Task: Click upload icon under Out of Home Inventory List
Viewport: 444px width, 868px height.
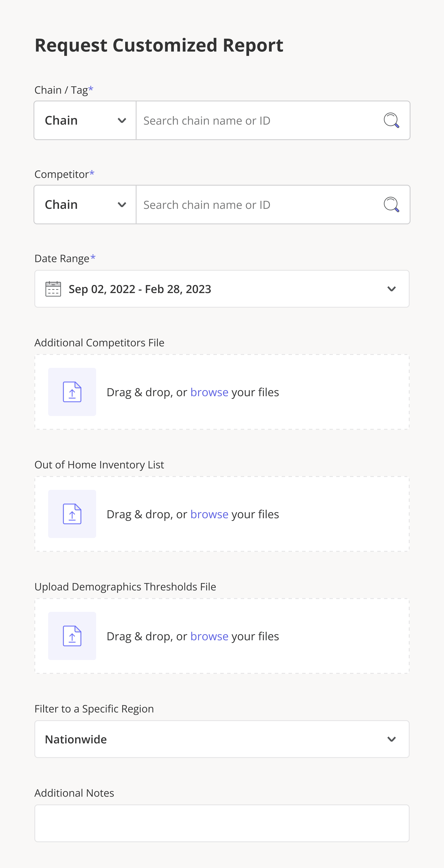Action: pos(72,514)
